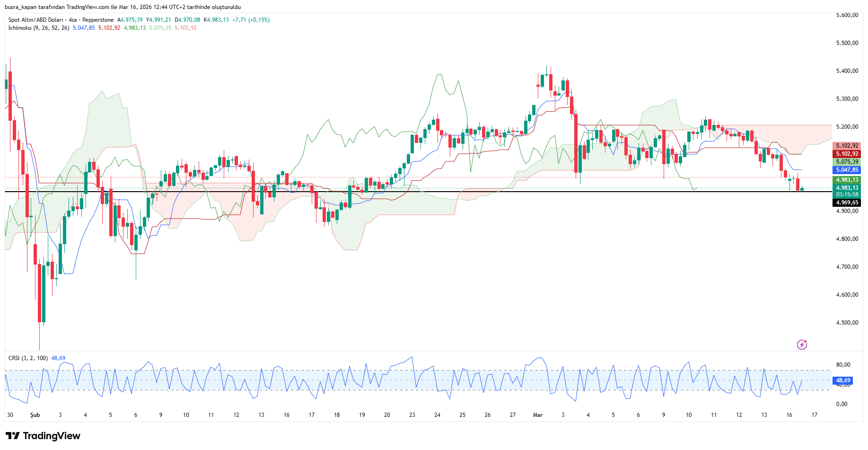Click the blue 5.047,85 price axis label

[846, 170]
